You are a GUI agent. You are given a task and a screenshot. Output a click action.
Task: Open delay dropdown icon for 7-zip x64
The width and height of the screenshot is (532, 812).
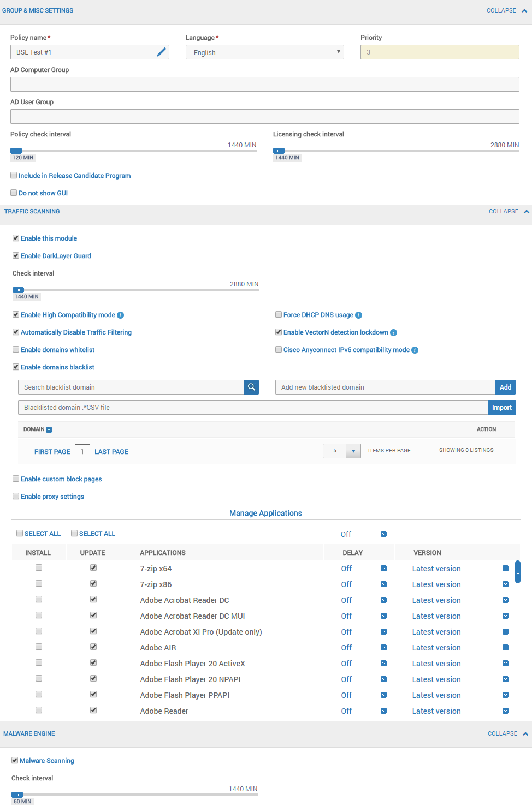click(x=383, y=569)
